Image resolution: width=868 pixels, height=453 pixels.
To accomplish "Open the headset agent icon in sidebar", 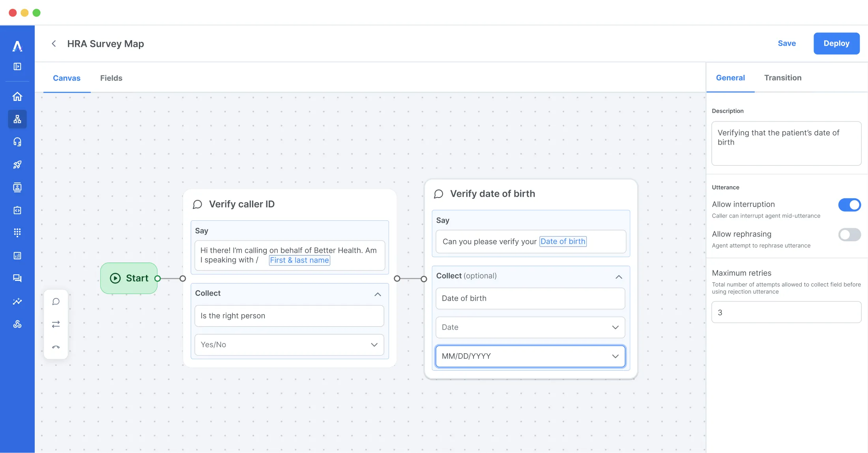I will click(17, 142).
